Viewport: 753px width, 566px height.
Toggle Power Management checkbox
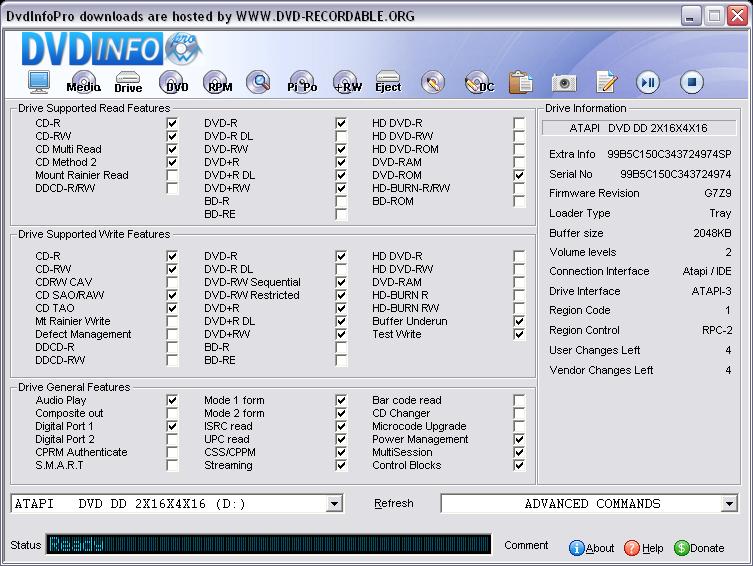[x=519, y=439]
